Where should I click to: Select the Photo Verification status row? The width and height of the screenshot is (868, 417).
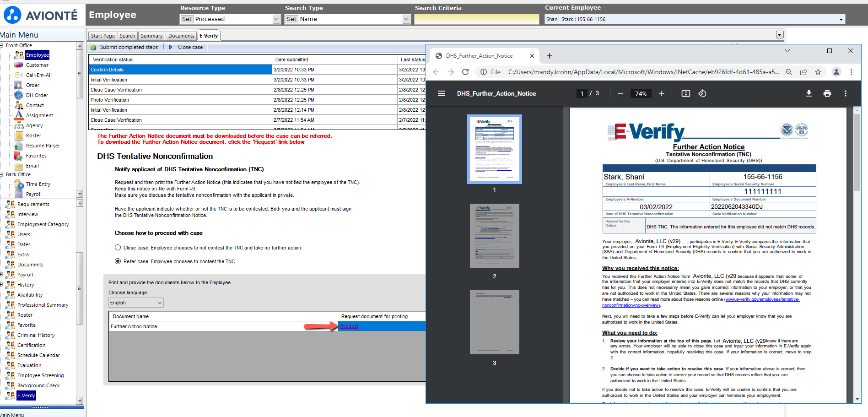[x=257, y=100]
